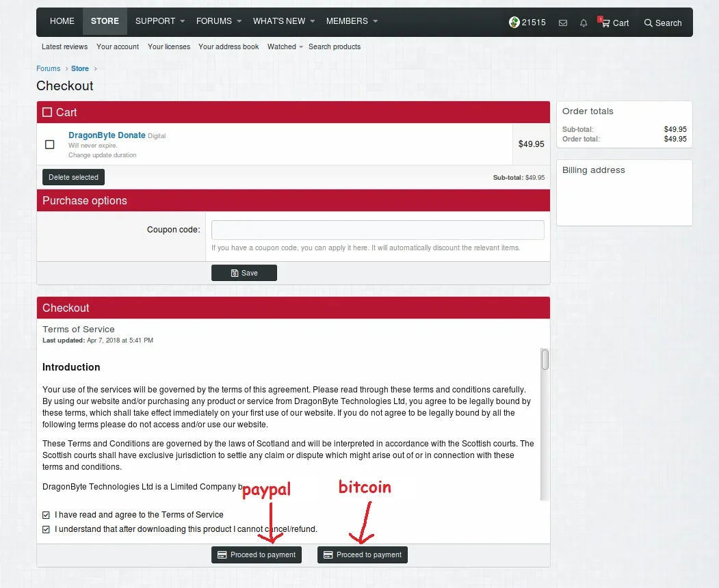This screenshot has height=588, width=719.
Task: Click the Delete selected button
Action: [73, 177]
